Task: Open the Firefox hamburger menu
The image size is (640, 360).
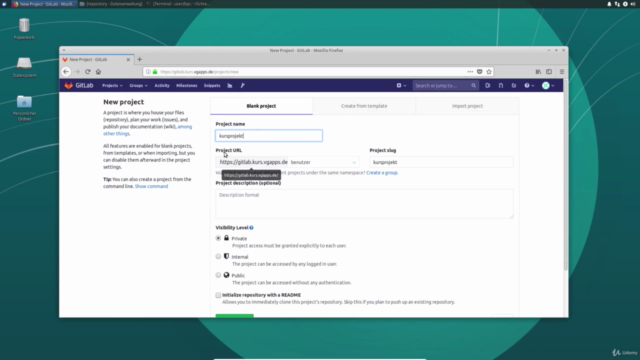Action: pyautogui.click(x=562, y=72)
